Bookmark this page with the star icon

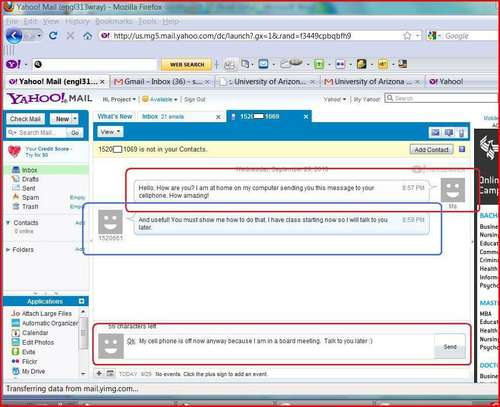(407, 36)
